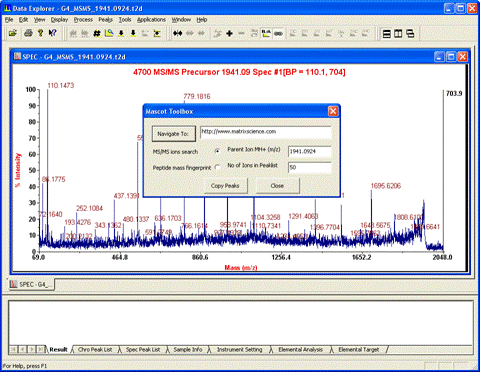Click the Parent Ion MH+ value field
Screen dimensions: 480x372
click(310, 151)
